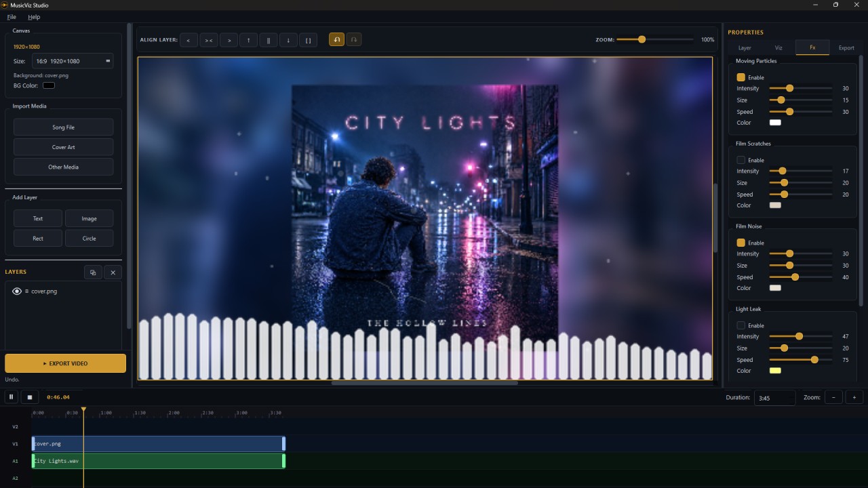
Task: Enable Film Scratches effect
Action: coord(741,160)
